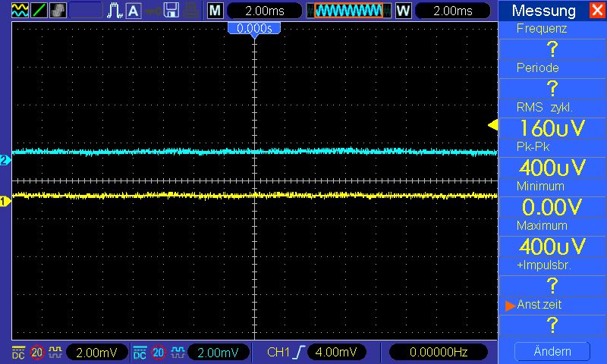Close the Messung panel with X
The height and width of the screenshot is (364, 607).
[x=598, y=10]
